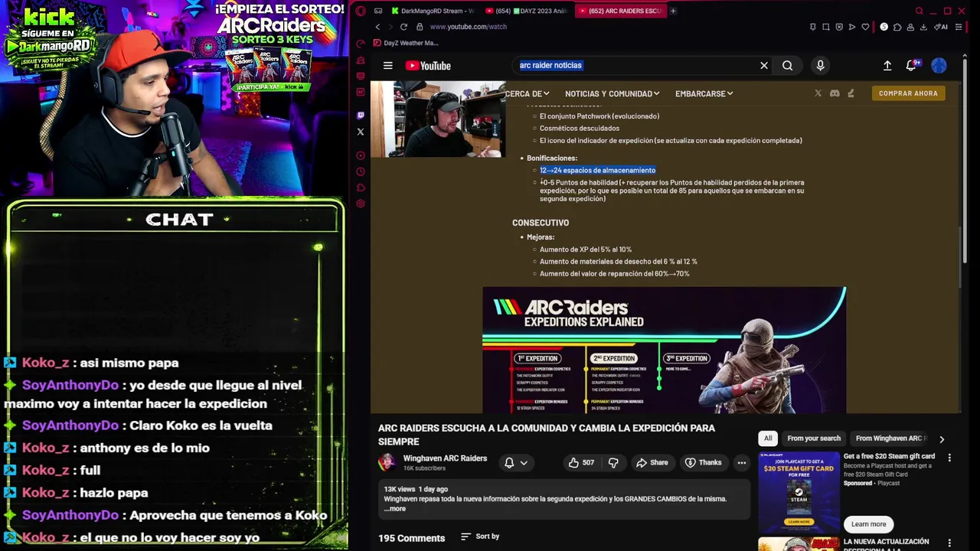Image resolution: width=980 pixels, height=551 pixels.
Task: Click 'Get a free $20 Steam gift card' title
Action: pyautogui.click(x=889, y=456)
